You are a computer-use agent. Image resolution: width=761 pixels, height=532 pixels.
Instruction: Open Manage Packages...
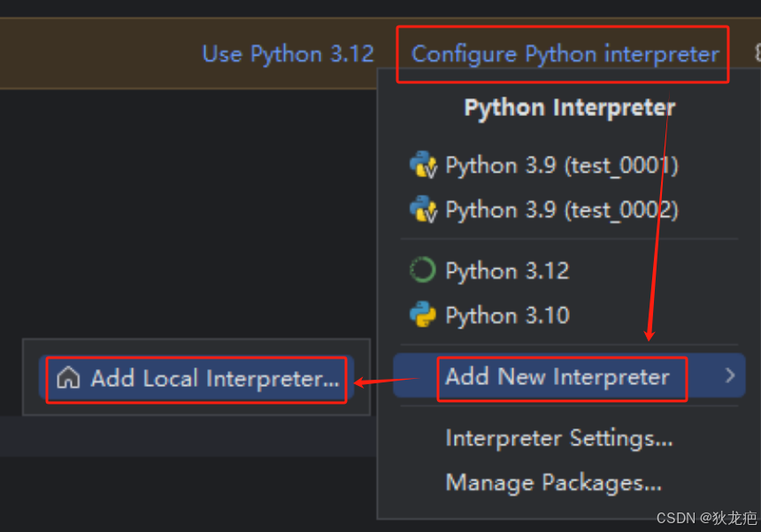[x=553, y=483]
